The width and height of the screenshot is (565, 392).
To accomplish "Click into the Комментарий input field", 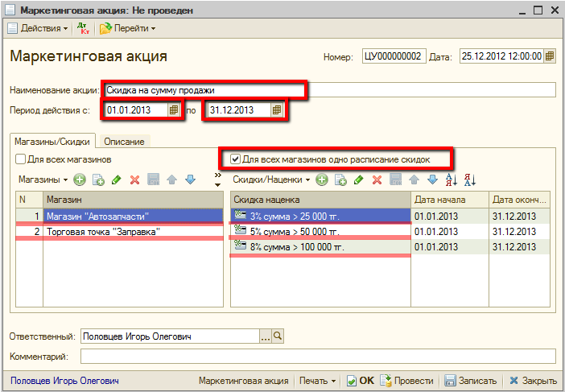I will pyautogui.click(x=318, y=356).
